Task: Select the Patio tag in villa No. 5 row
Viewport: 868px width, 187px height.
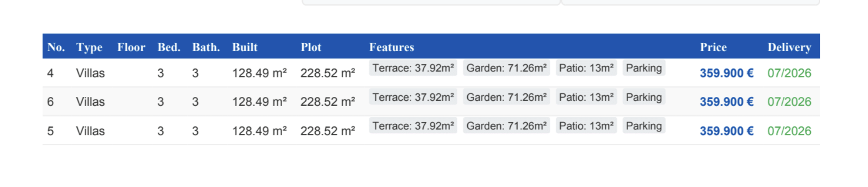Action: click(x=586, y=126)
